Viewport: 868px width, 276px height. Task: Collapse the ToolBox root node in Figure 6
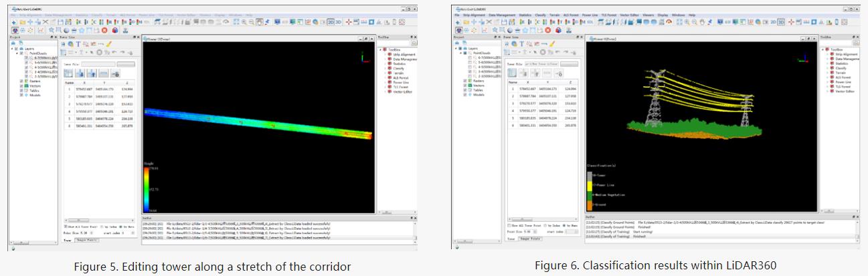[x=822, y=49]
